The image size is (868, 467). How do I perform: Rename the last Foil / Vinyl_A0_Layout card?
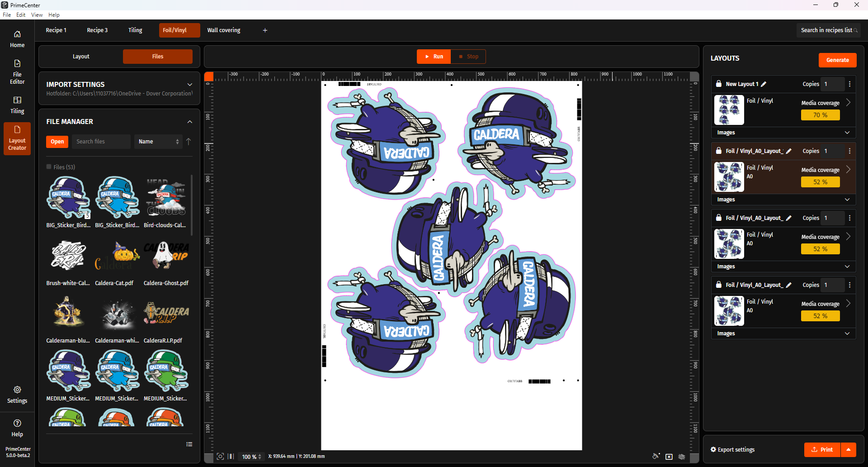click(789, 285)
